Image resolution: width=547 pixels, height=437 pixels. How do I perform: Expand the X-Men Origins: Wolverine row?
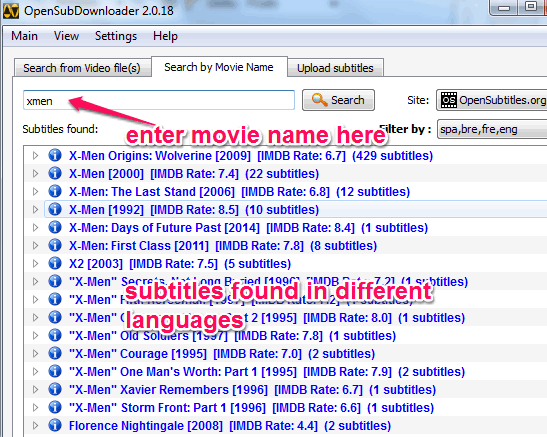35,156
